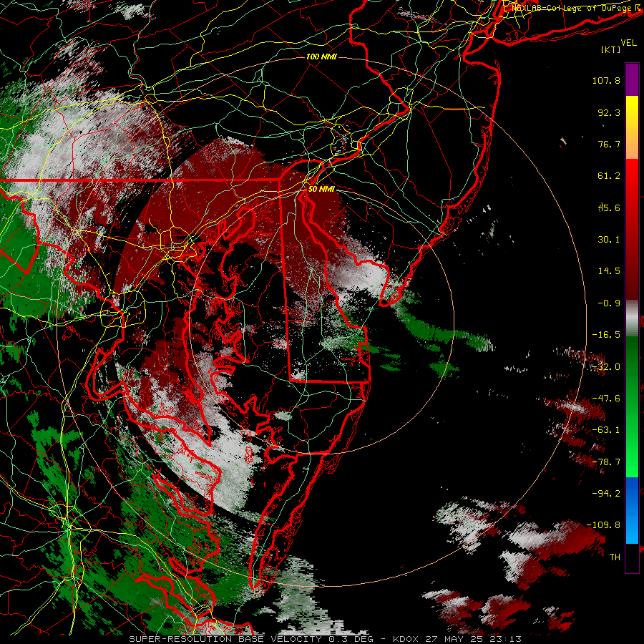Image resolution: width=644 pixels, height=644 pixels.
Task: Click the -0.9 velocity scale value
Action: point(609,303)
